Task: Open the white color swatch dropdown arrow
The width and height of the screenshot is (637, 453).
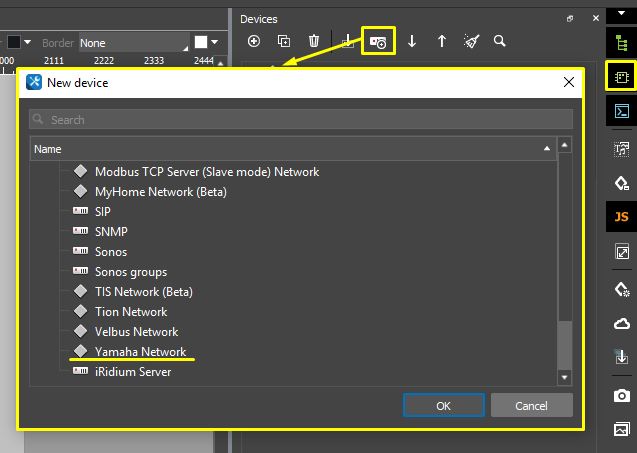Action: tap(216, 43)
